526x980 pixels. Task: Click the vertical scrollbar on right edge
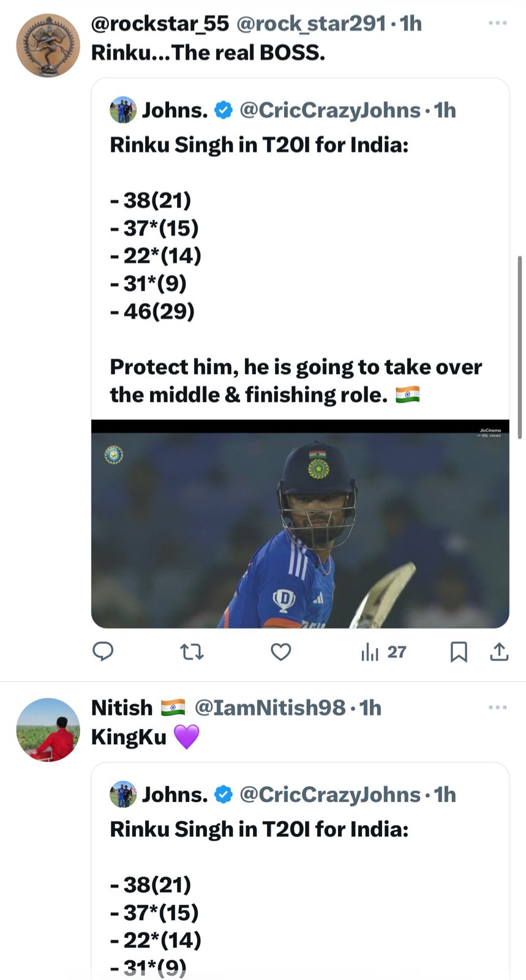(x=520, y=347)
